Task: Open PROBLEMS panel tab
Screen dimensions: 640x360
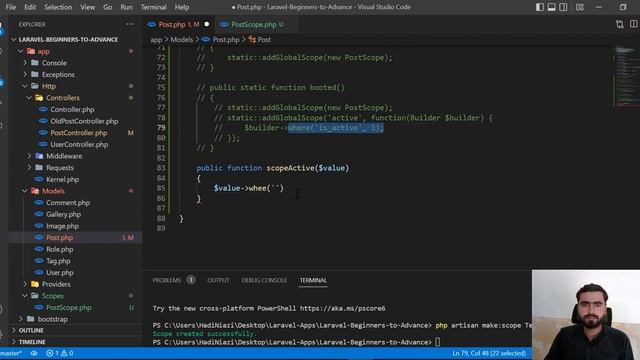Action: tap(167, 280)
